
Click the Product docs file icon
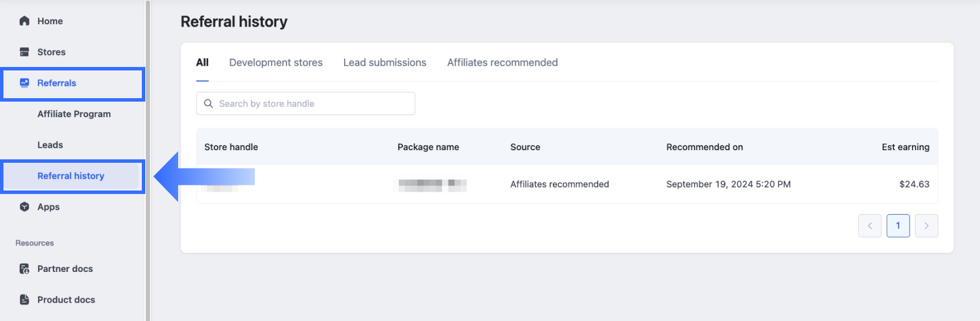pos(24,300)
